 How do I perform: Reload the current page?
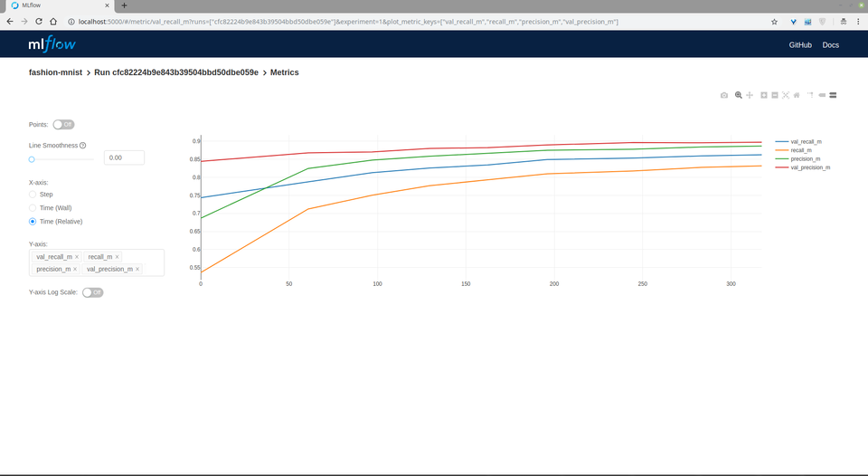[39, 22]
